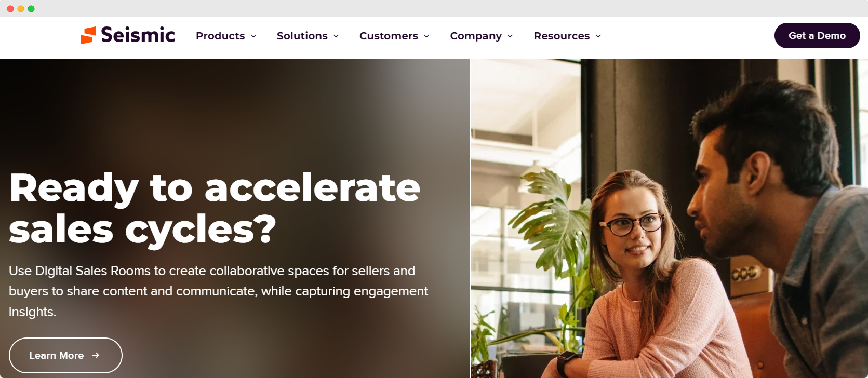Expand the Resources chevron
Viewport: 868px width, 378px height.
tap(598, 36)
